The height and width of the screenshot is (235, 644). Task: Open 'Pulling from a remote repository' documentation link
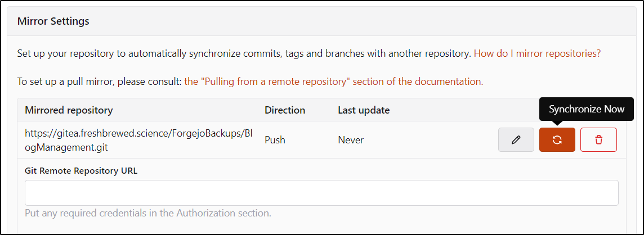coord(333,82)
